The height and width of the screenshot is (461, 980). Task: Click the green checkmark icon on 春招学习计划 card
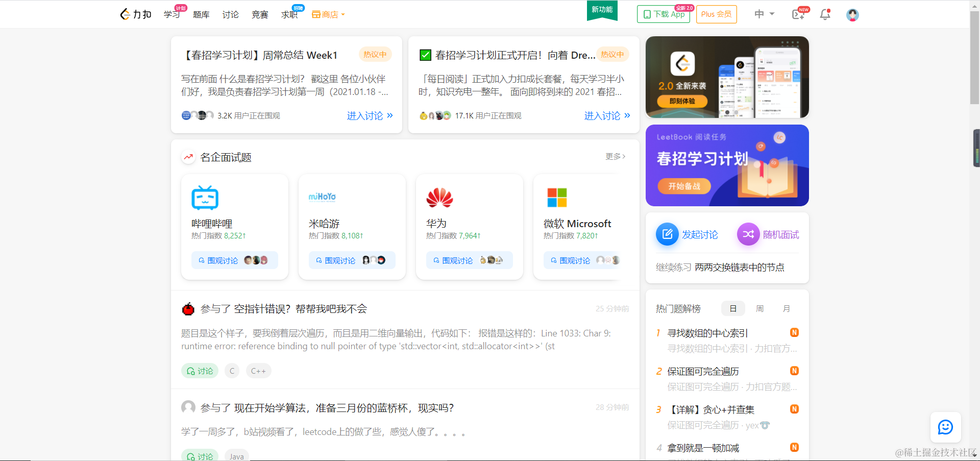[x=425, y=55]
